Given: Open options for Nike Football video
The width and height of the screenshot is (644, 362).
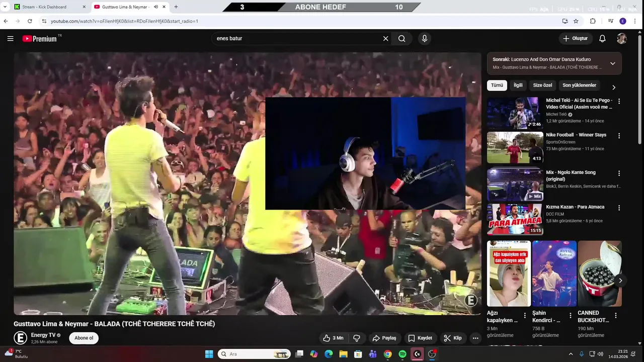Looking at the screenshot, I should pyautogui.click(x=619, y=136).
